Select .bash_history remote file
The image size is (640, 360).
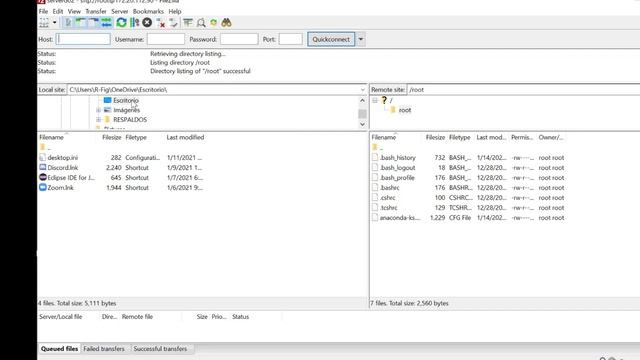coord(398,158)
